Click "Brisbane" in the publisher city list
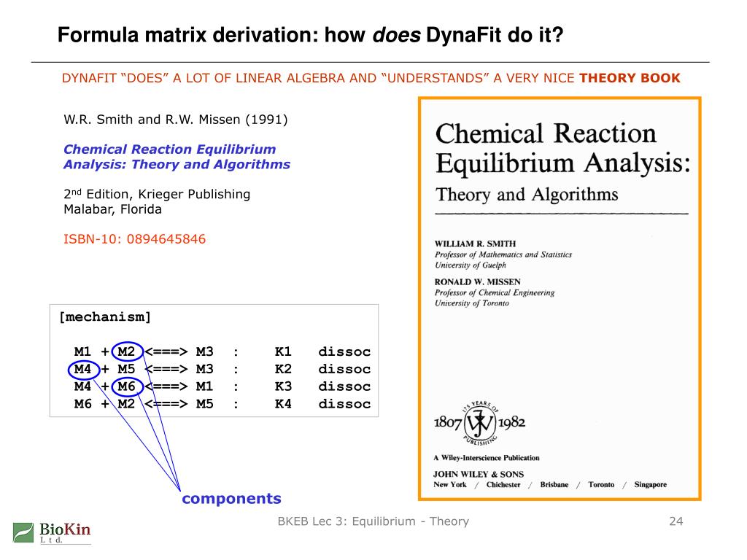Viewport: 747px width, 560px height. pos(554,485)
